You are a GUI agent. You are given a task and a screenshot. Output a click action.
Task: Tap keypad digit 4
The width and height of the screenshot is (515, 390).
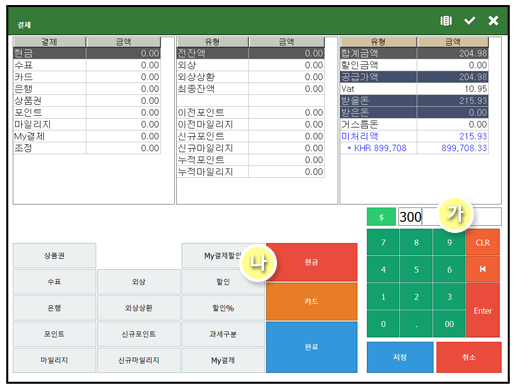[x=383, y=269]
